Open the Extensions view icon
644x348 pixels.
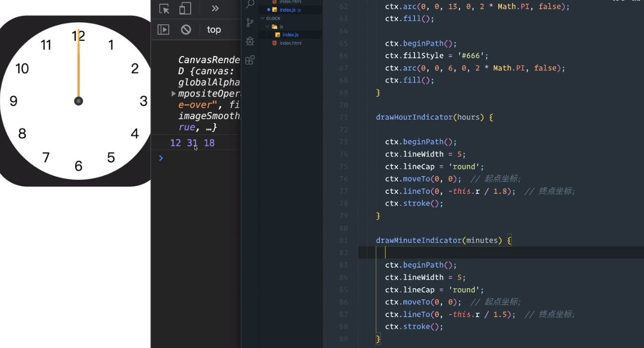[250, 60]
